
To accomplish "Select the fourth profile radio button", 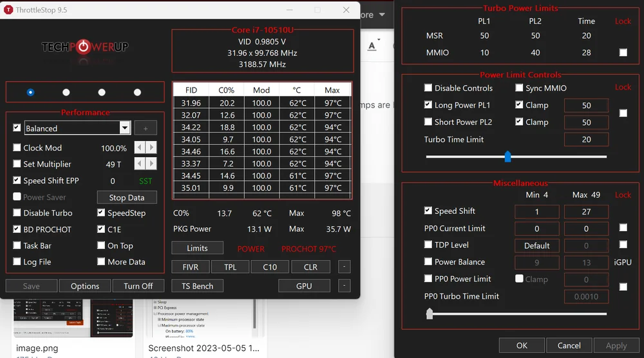I will 138,92.
